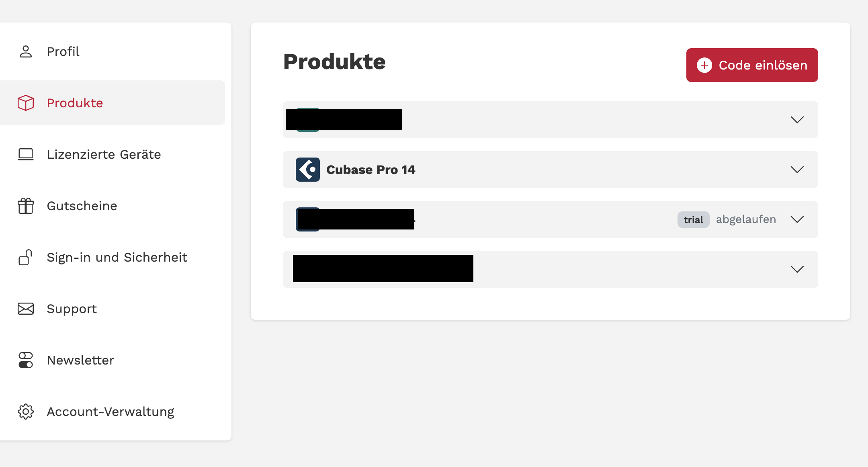Select the Sign-in und Sicherheit lock icon
The width and height of the screenshot is (868, 467).
pyautogui.click(x=26, y=257)
